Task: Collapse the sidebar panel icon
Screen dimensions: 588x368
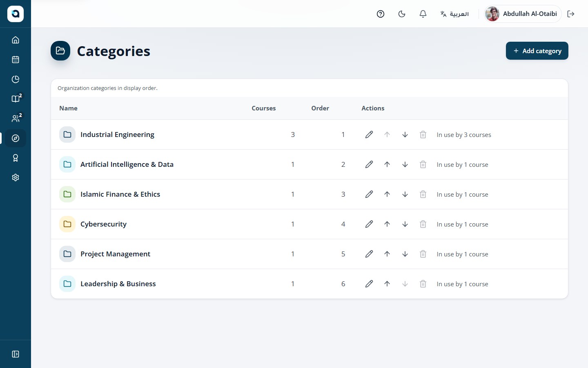Action: pos(16,354)
